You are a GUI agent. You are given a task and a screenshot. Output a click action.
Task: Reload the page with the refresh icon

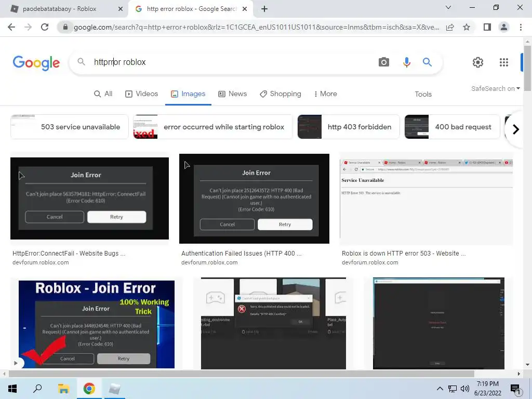pyautogui.click(x=45, y=27)
